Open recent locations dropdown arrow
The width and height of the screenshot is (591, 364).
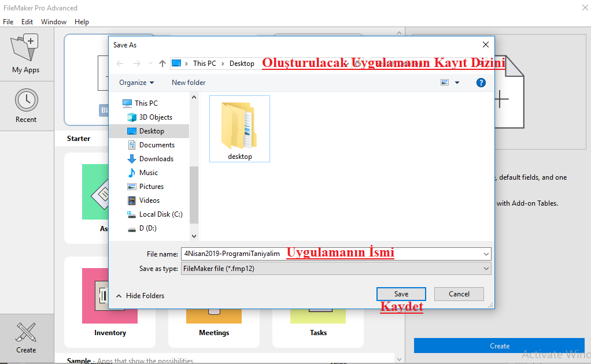point(150,64)
